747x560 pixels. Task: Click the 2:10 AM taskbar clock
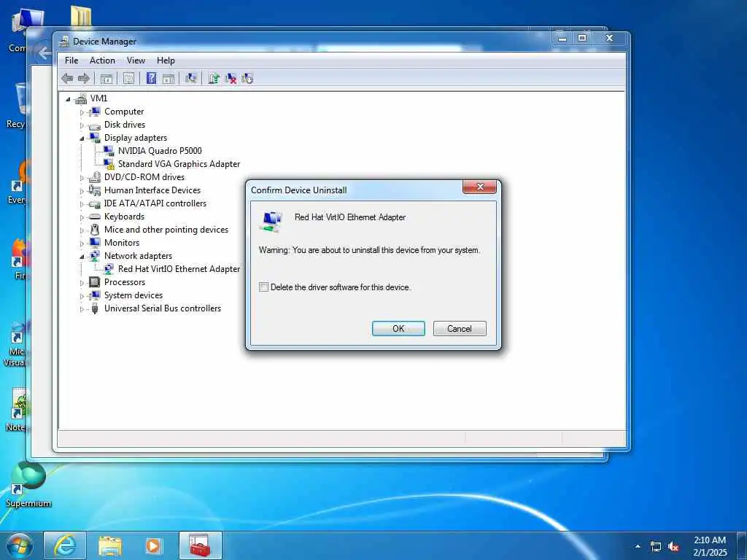(710, 546)
